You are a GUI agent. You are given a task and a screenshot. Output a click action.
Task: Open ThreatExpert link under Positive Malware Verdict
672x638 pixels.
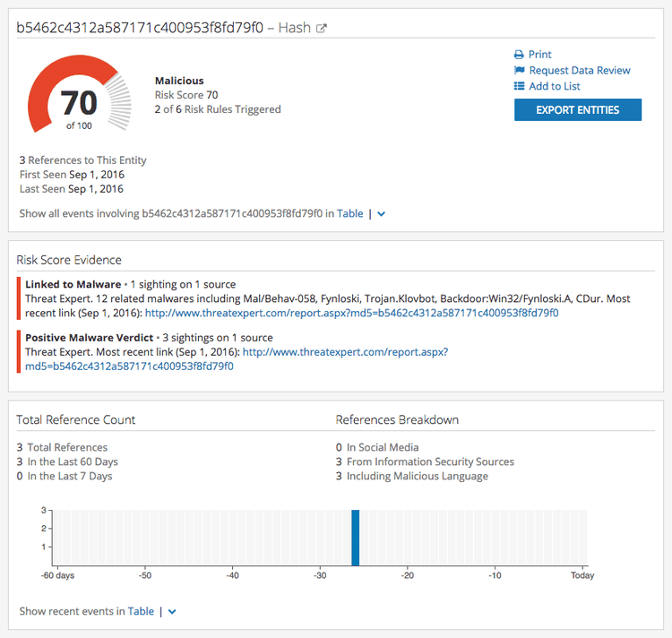click(345, 352)
